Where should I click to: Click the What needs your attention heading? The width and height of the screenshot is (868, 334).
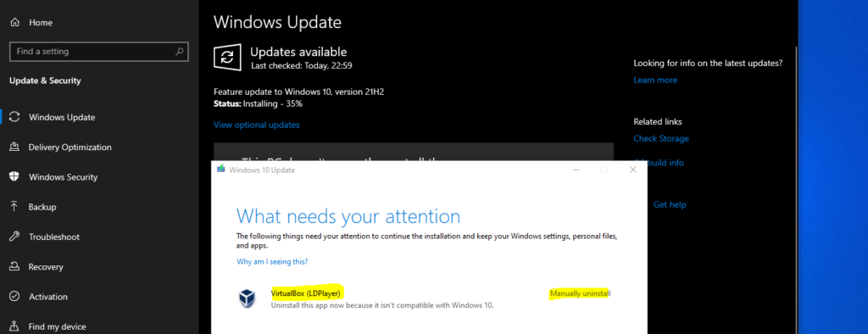(348, 216)
